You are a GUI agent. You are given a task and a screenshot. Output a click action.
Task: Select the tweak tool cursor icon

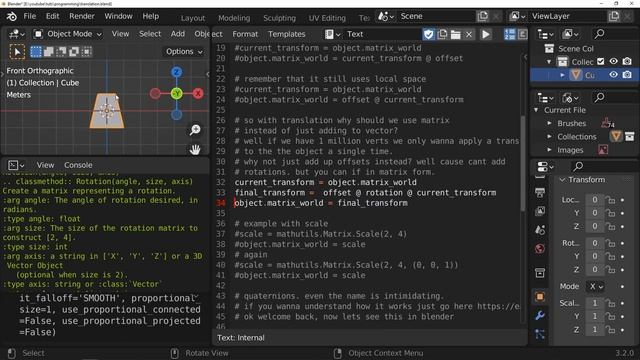point(17,52)
